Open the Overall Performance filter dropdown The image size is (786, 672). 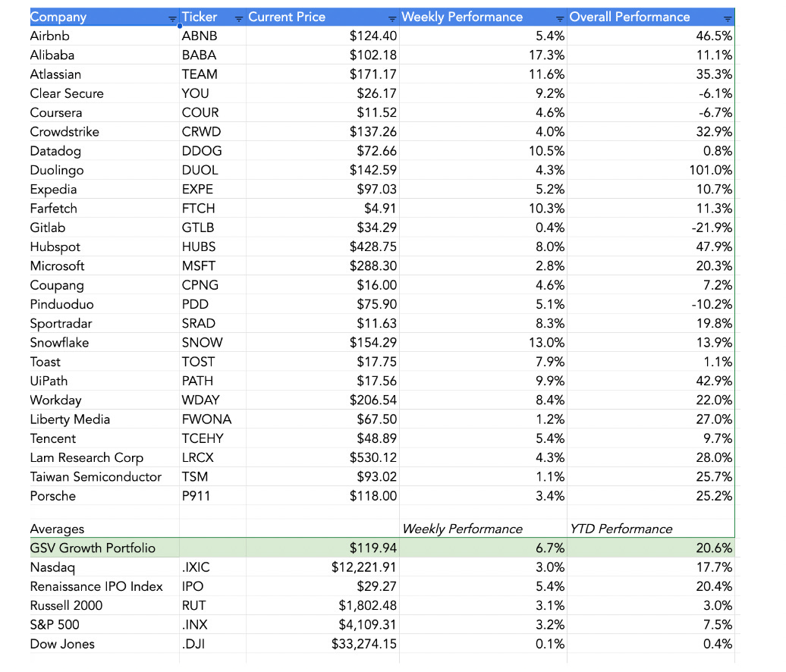click(x=728, y=18)
